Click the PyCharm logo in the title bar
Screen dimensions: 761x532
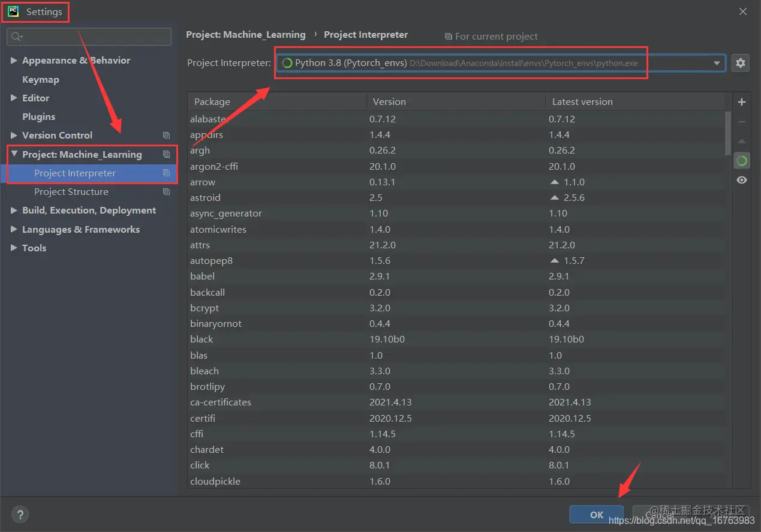[x=13, y=11]
